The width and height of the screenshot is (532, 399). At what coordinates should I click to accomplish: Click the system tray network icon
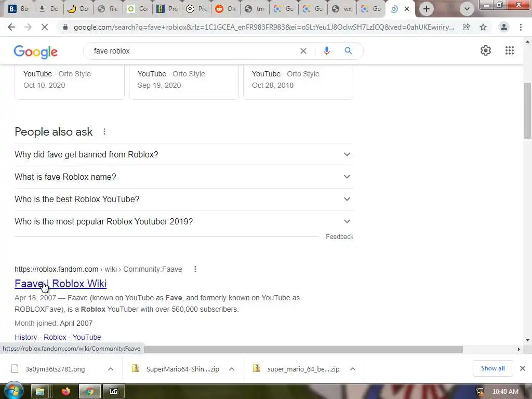click(480, 392)
